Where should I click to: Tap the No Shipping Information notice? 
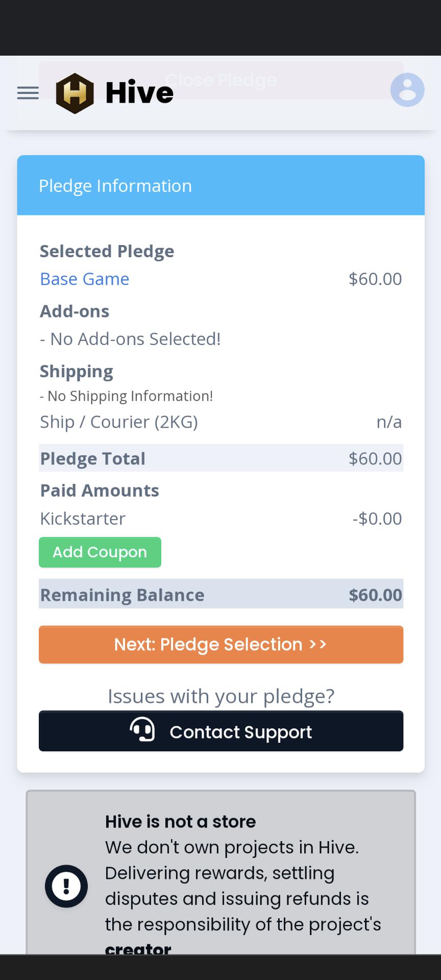tap(127, 396)
